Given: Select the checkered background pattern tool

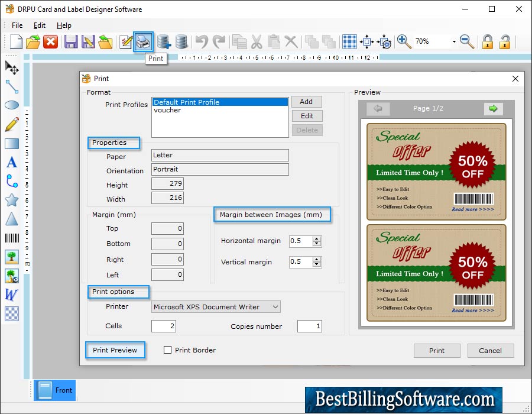Looking at the screenshot, I should pyautogui.click(x=12, y=313).
